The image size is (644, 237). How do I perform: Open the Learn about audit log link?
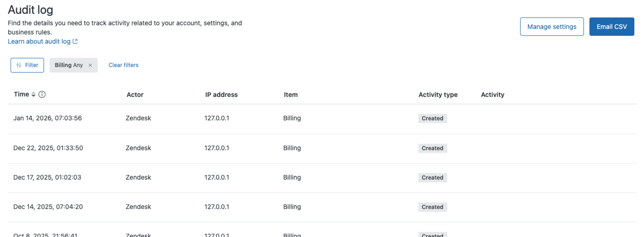click(x=39, y=42)
